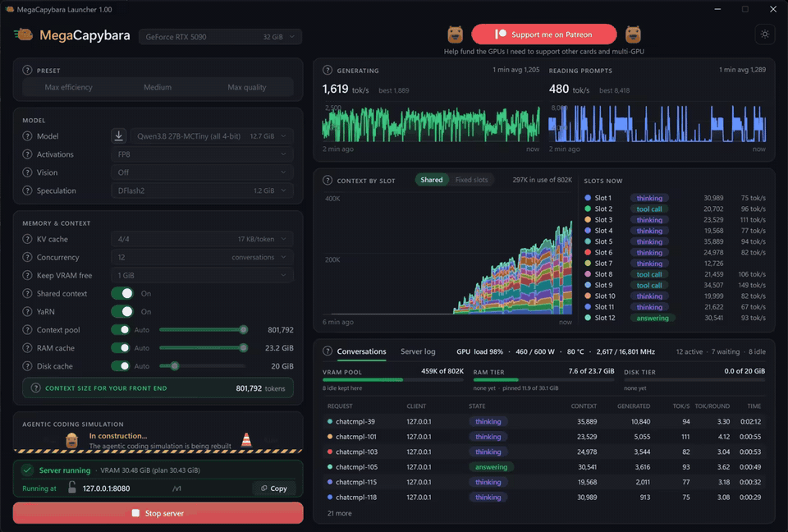Click the TOK/S column header
This screenshot has height=532, width=788.
tap(681, 406)
